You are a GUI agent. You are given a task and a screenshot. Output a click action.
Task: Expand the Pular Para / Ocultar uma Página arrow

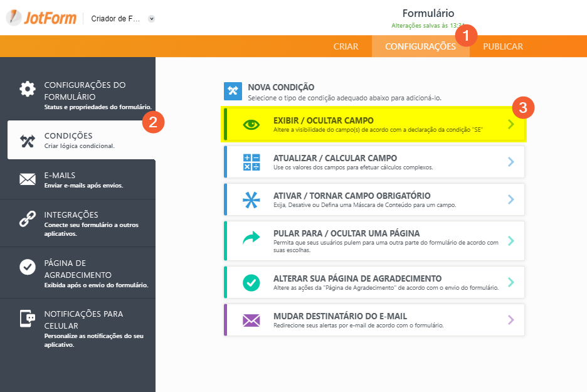[511, 241]
